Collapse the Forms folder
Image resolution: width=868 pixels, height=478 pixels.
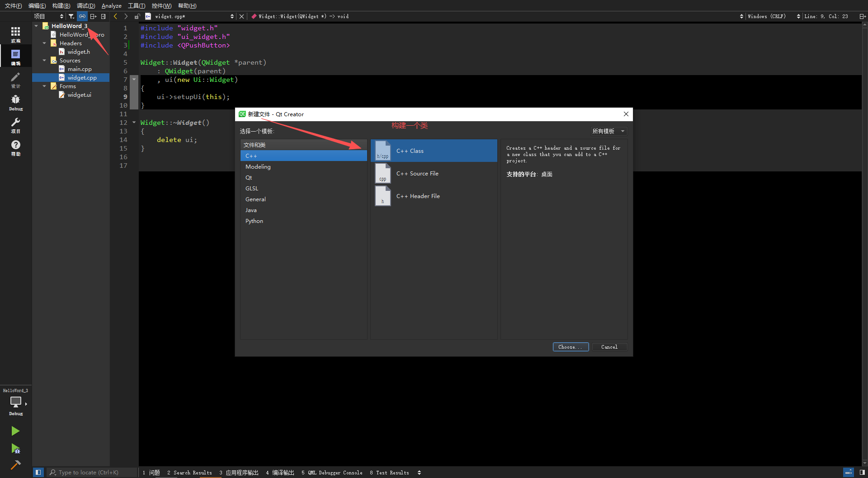pos(44,86)
